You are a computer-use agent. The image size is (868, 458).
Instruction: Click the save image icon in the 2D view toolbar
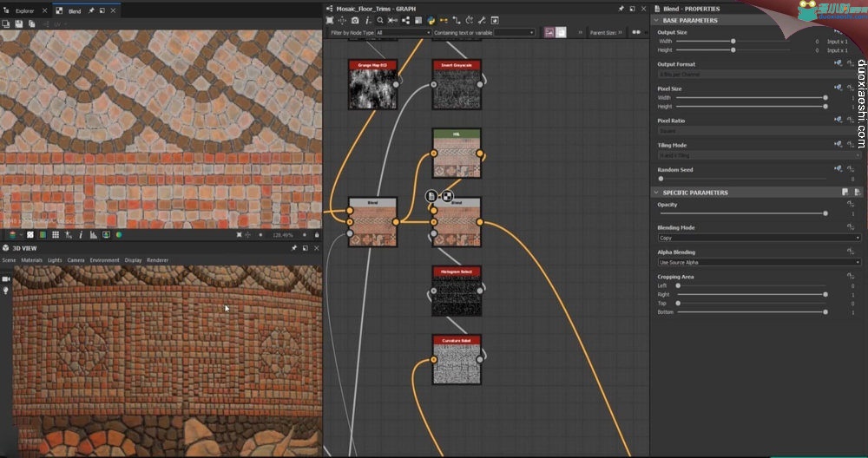[19, 23]
